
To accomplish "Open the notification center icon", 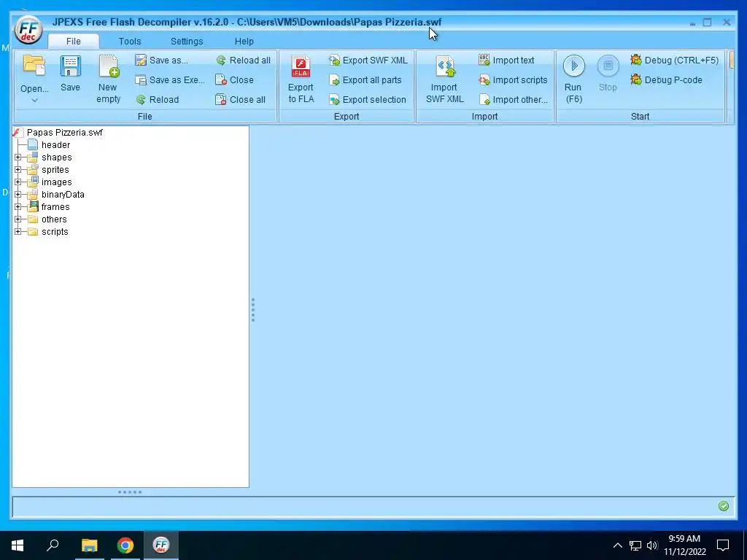I will tap(723, 545).
